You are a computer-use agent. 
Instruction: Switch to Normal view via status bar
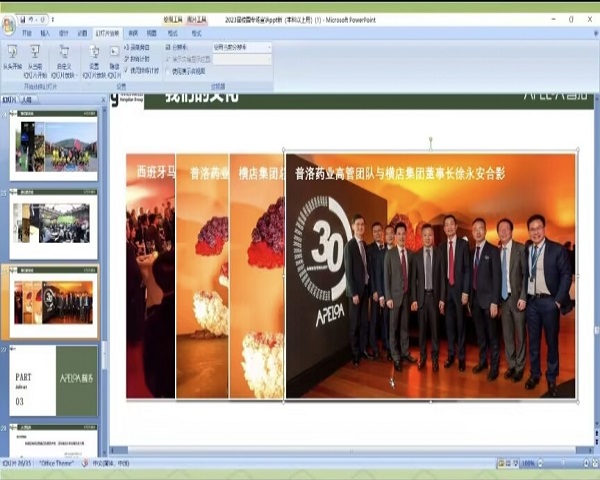(501, 464)
